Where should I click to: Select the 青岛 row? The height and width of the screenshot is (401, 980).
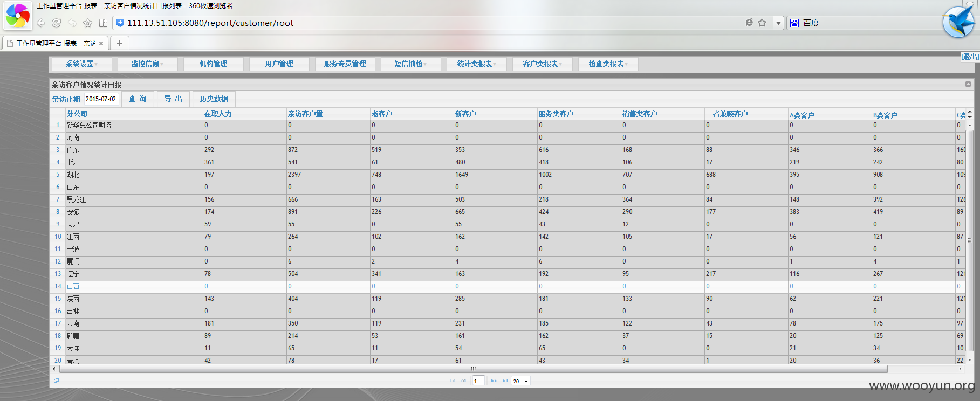click(507, 360)
